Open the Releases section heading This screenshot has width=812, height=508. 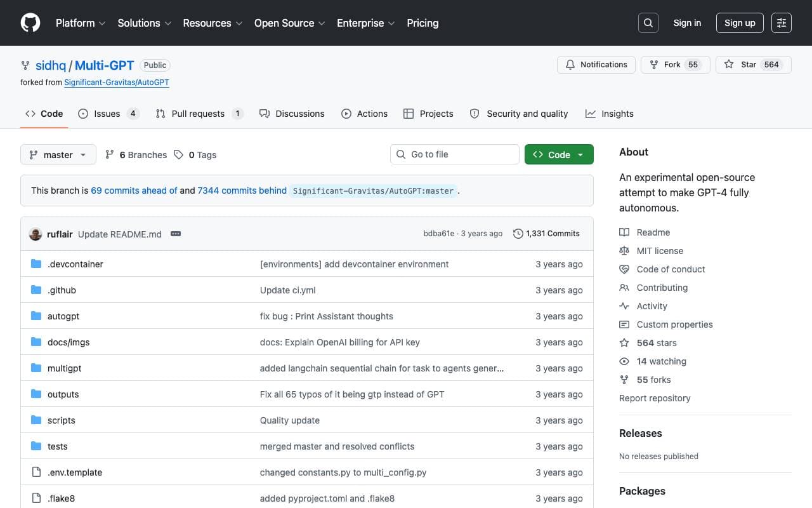tap(641, 433)
